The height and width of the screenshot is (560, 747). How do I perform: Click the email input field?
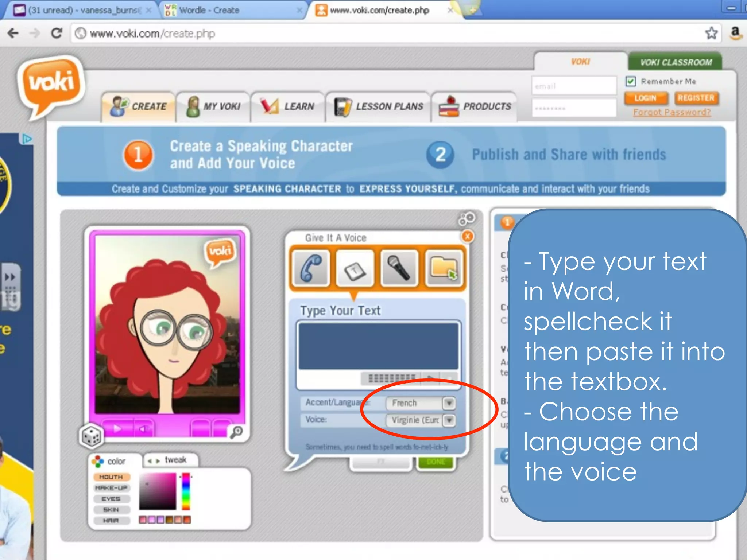[x=574, y=86]
